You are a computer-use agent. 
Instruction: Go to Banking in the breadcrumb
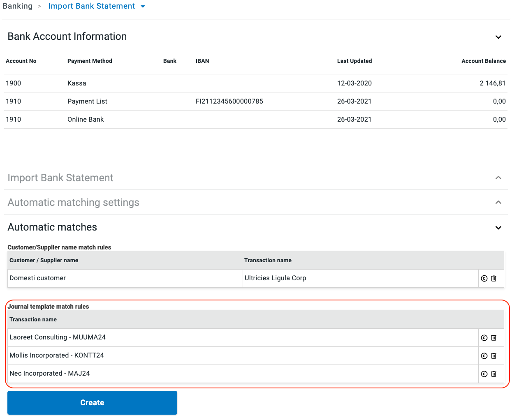[18, 6]
